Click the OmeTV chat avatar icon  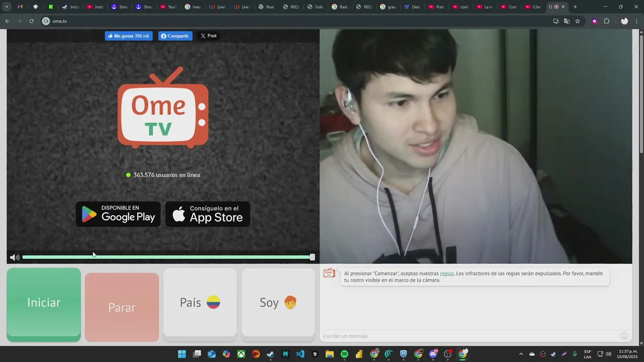(329, 273)
